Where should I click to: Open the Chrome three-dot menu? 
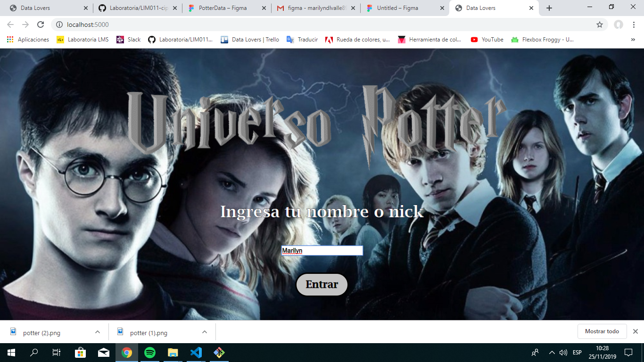click(634, 25)
